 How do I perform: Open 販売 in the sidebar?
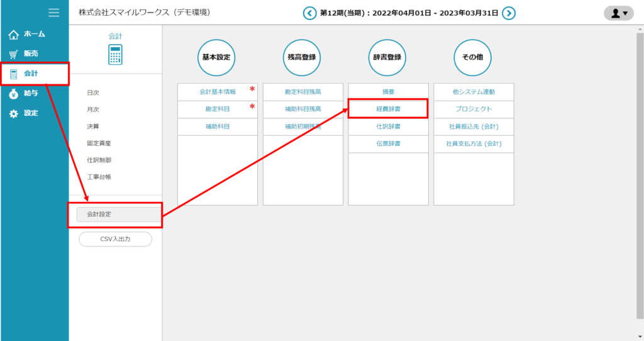tap(31, 53)
